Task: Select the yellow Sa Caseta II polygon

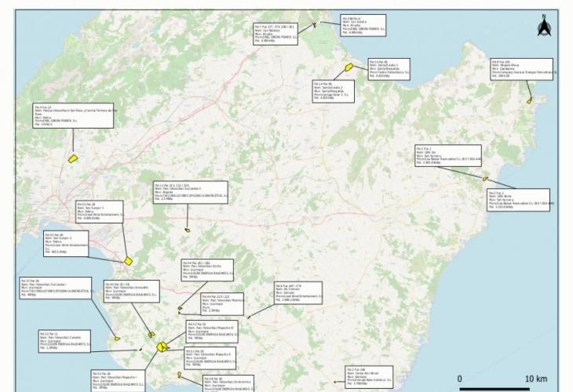Action: 188,230
